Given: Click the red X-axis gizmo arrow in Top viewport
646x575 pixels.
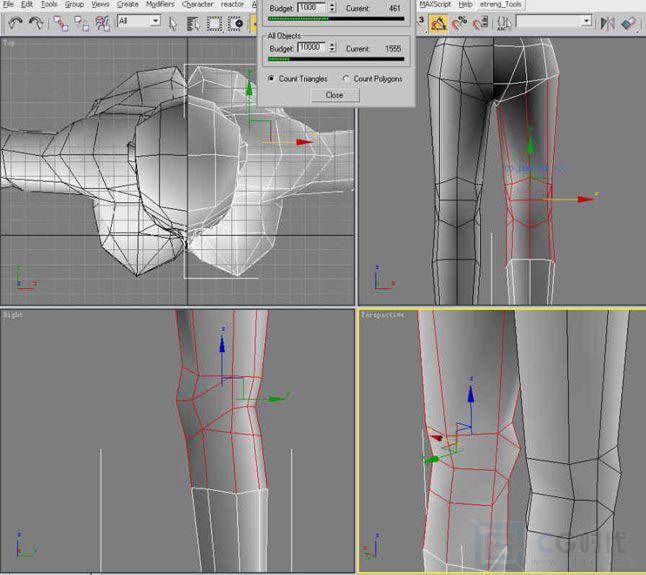Looking at the screenshot, I should (x=305, y=142).
